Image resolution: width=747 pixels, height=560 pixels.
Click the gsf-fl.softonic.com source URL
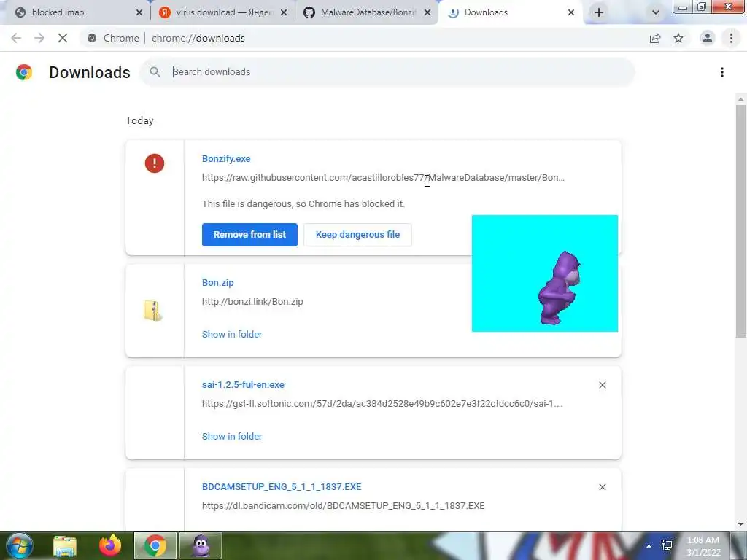pos(382,404)
